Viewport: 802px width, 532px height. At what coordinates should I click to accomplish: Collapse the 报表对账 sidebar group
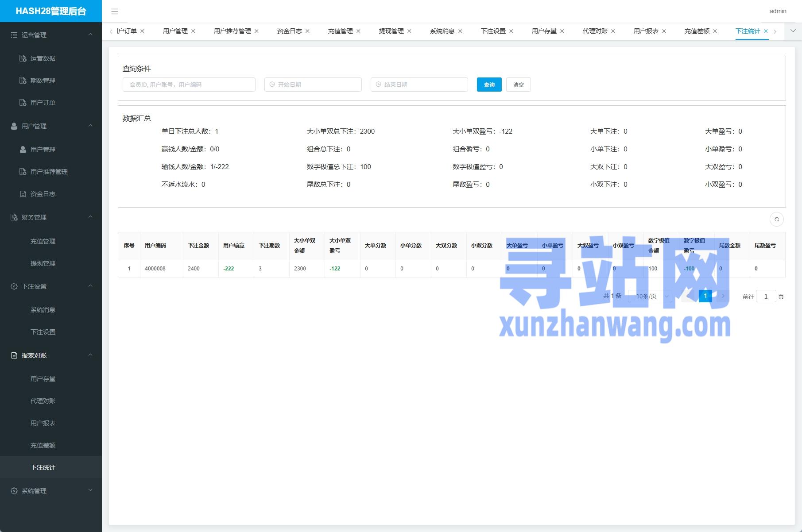pyautogui.click(x=51, y=355)
